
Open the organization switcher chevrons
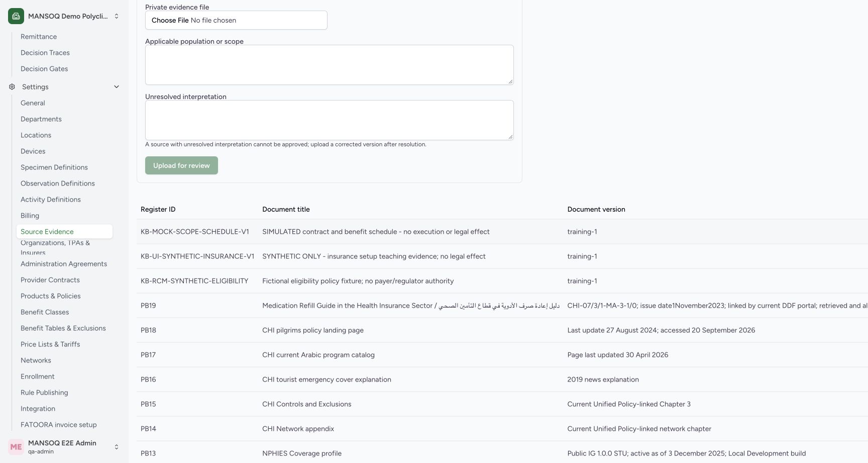click(117, 16)
